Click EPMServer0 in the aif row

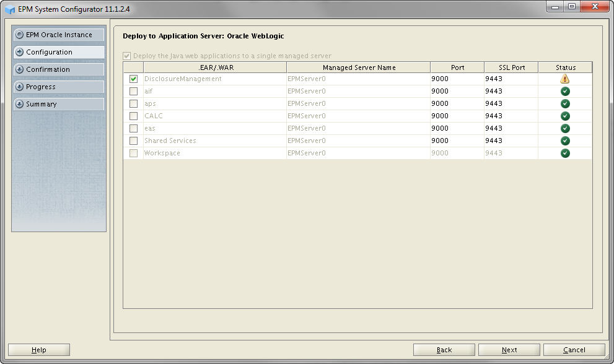click(307, 91)
